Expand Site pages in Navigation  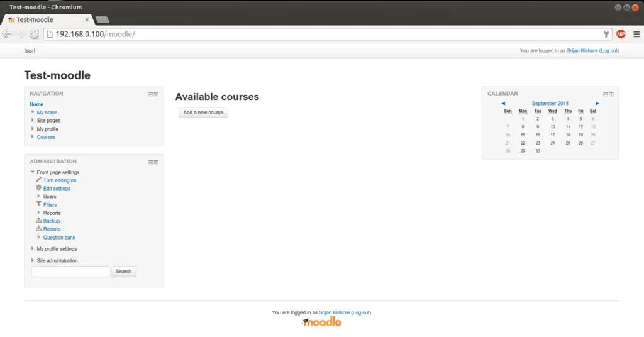pyautogui.click(x=33, y=120)
